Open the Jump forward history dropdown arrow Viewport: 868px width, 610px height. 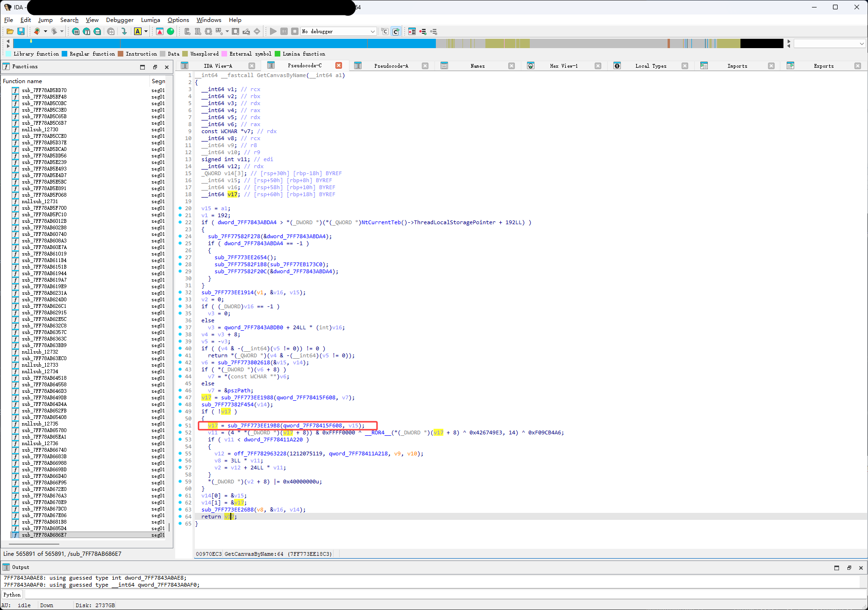tap(62, 31)
